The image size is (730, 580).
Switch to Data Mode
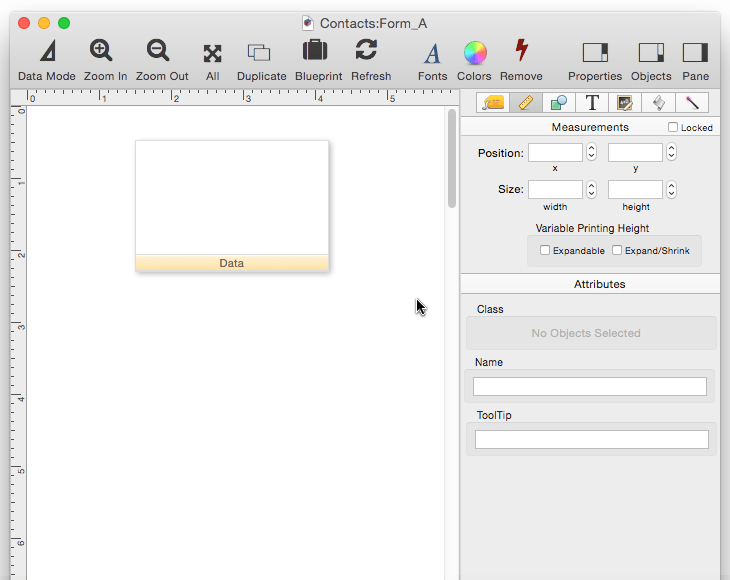point(47,53)
